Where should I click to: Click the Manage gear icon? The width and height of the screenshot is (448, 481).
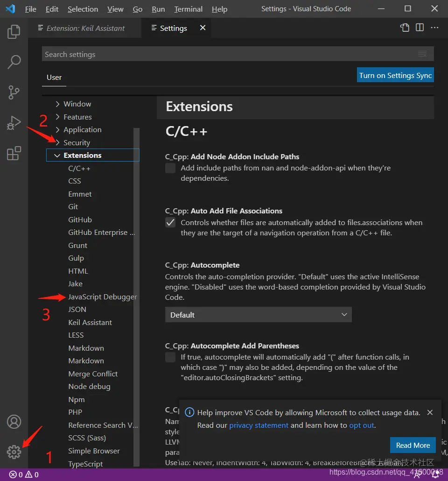pyautogui.click(x=14, y=452)
